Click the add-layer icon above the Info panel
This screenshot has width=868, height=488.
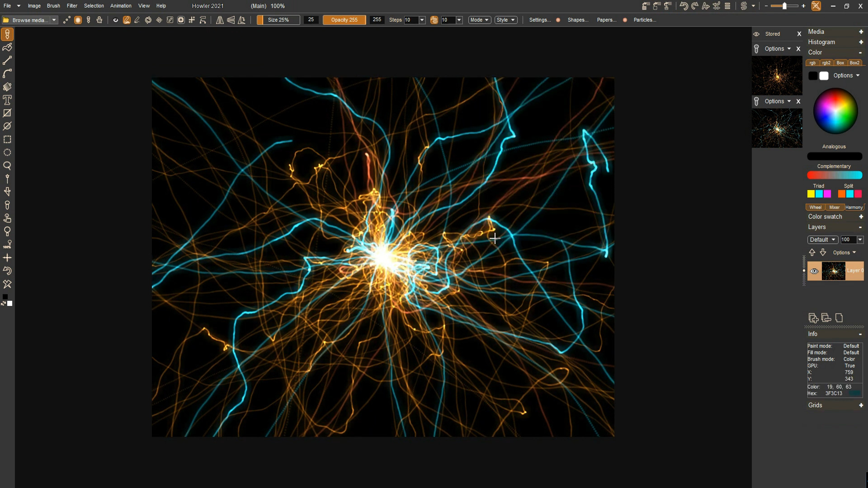point(813,318)
